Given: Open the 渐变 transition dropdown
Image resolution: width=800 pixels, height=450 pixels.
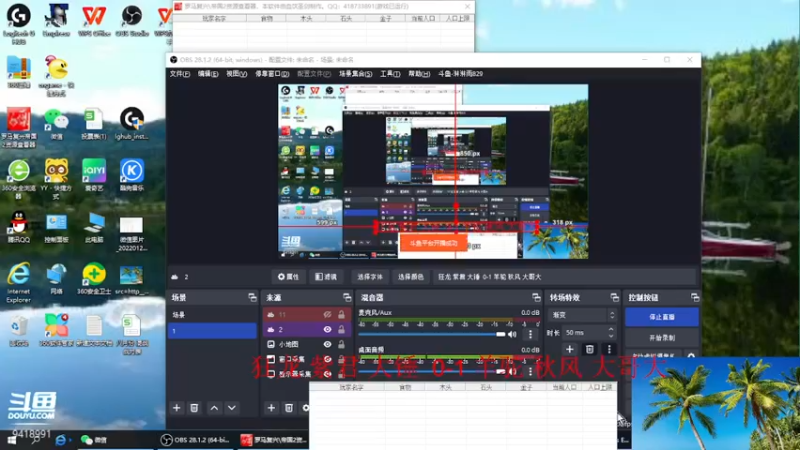Looking at the screenshot, I should tap(583, 315).
